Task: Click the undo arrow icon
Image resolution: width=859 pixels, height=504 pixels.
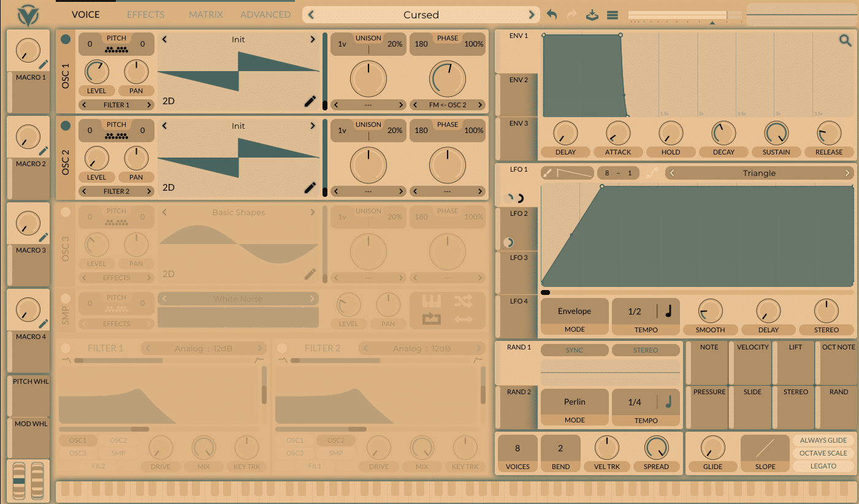Action: pos(552,15)
